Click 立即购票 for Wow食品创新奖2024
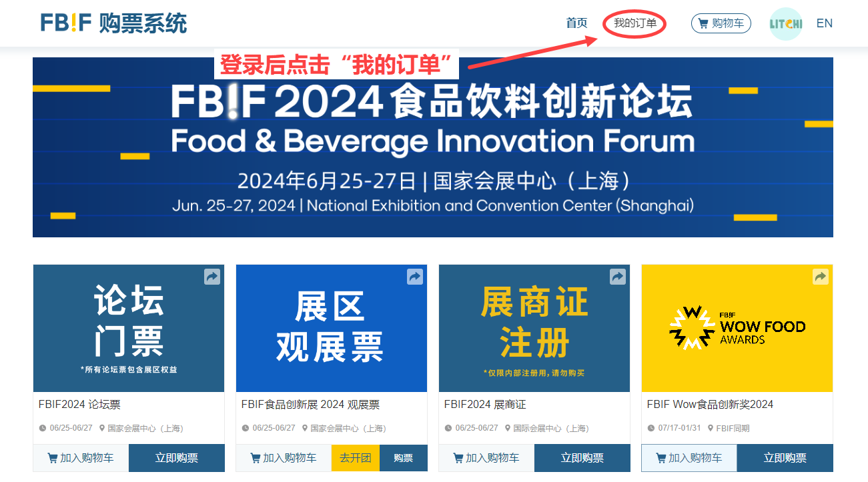868x482 pixels. (785, 458)
